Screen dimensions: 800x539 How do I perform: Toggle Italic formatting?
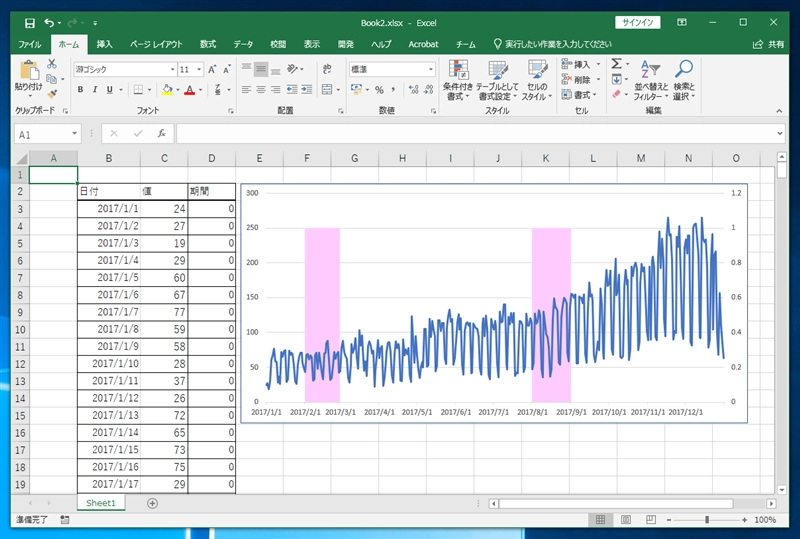tap(95, 90)
